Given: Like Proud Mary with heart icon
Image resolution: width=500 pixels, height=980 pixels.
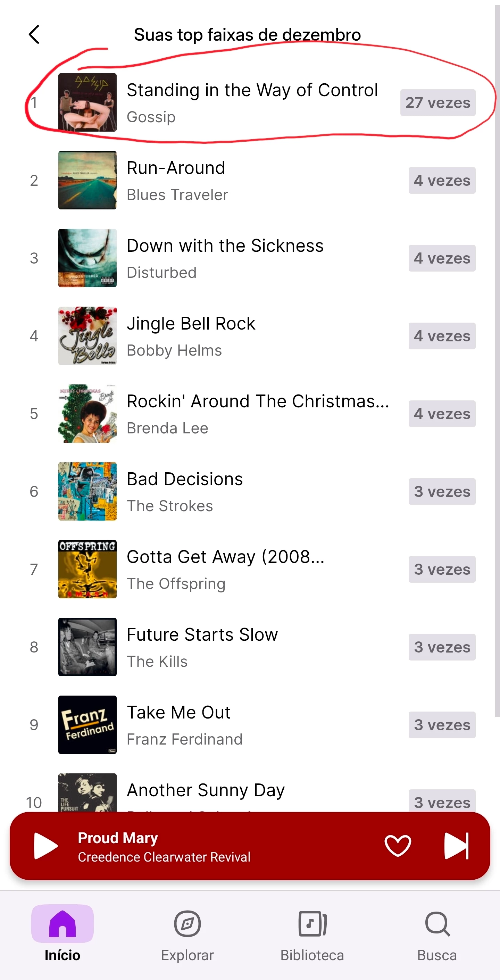Looking at the screenshot, I should [398, 845].
